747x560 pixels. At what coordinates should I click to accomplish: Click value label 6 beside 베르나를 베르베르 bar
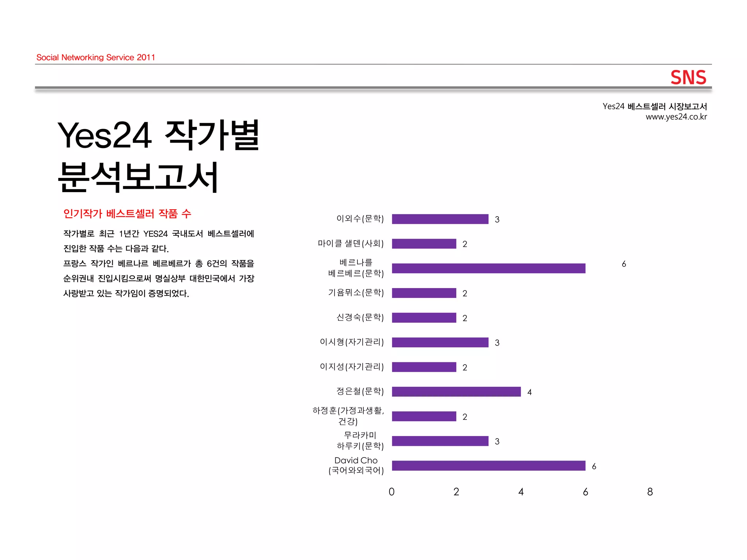click(624, 264)
